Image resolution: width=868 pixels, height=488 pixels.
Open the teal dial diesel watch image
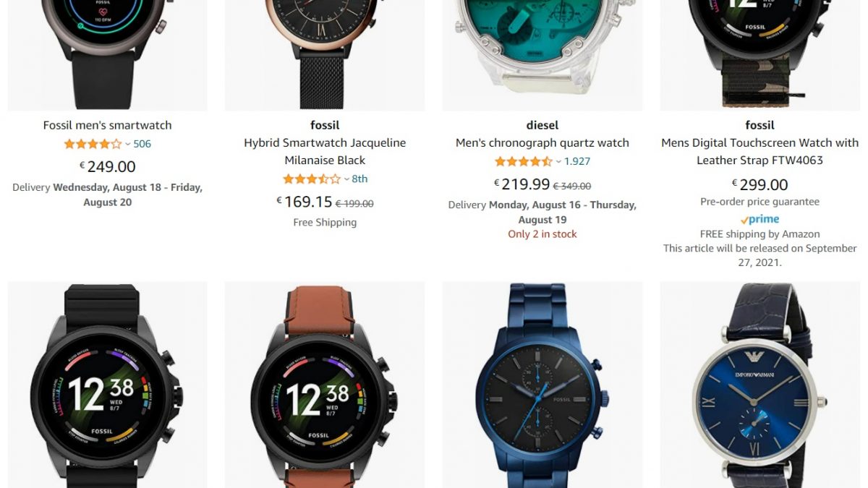pos(542,55)
